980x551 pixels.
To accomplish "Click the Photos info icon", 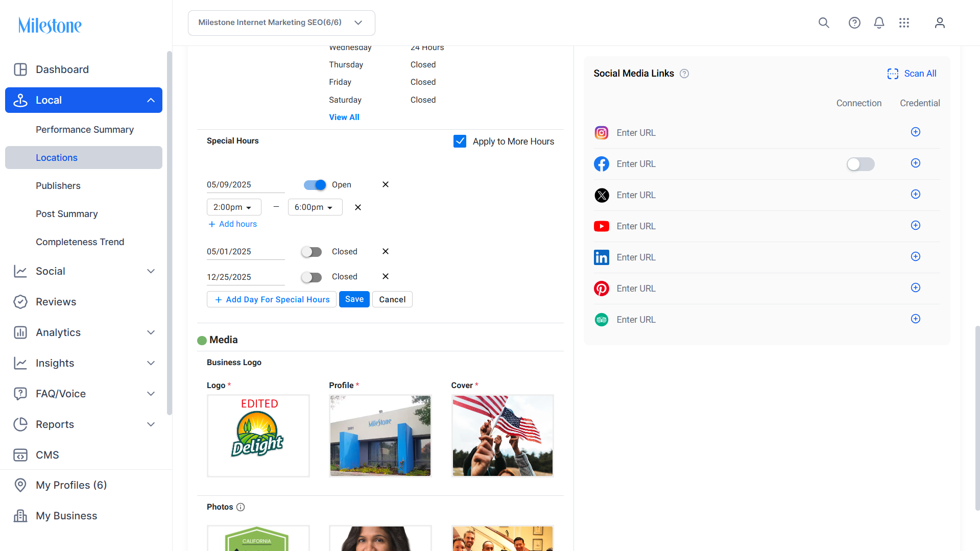I will click(x=241, y=507).
